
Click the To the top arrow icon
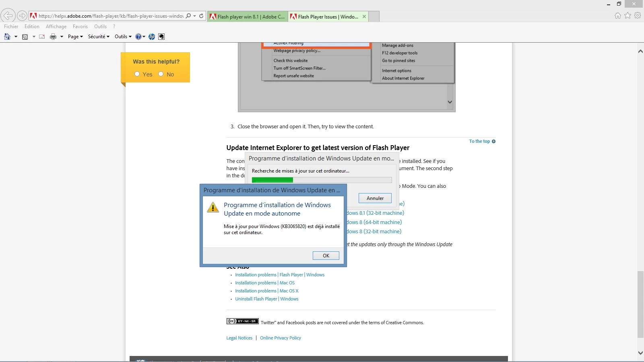pyautogui.click(x=494, y=141)
